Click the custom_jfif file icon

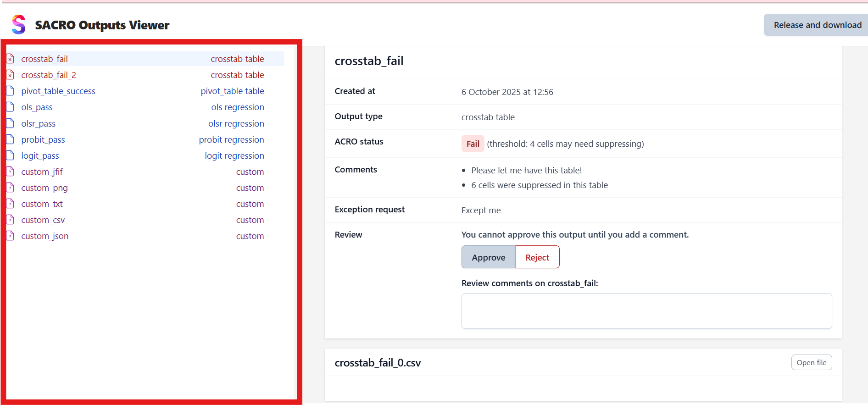click(x=10, y=172)
